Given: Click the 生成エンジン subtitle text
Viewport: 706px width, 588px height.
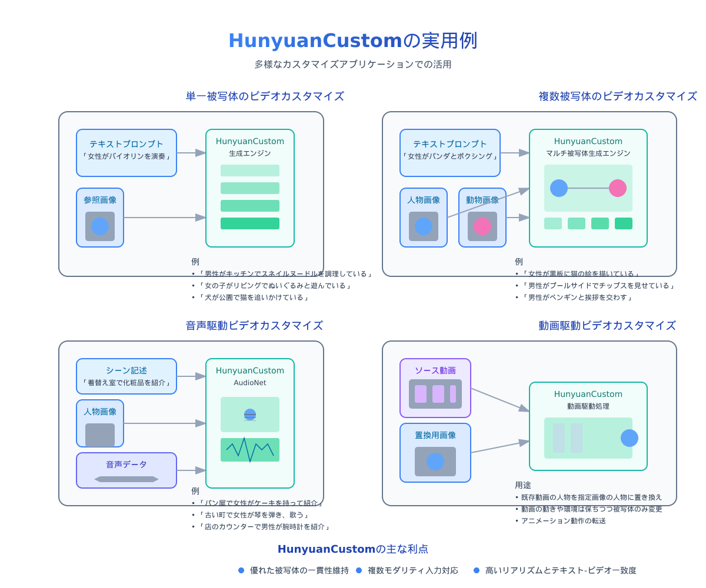Looking at the screenshot, I should click(x=250, y=153).
